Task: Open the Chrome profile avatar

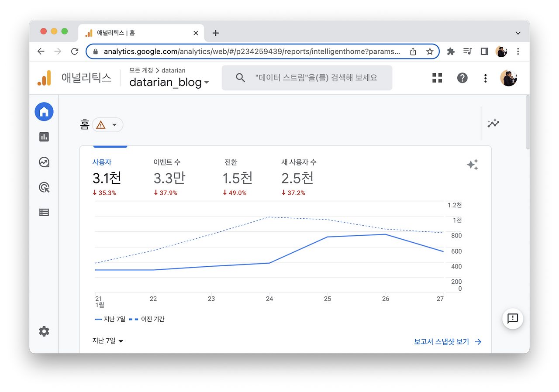Action: [x=501, y=52]
